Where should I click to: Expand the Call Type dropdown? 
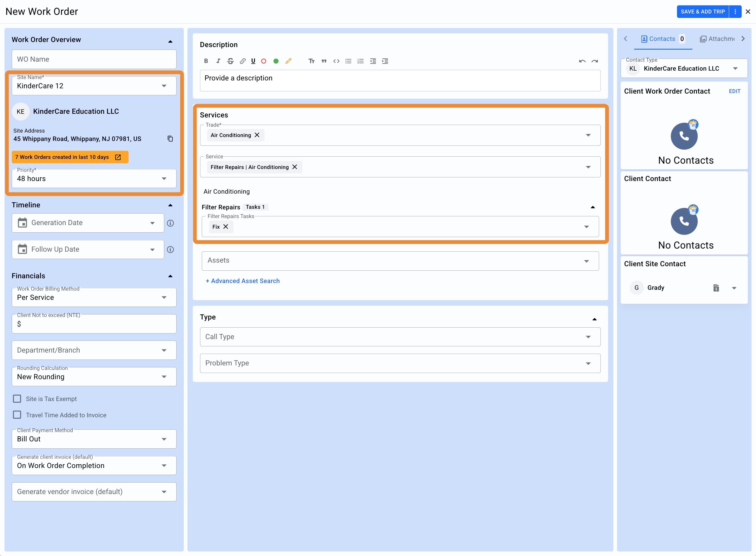tap(400, 337)
